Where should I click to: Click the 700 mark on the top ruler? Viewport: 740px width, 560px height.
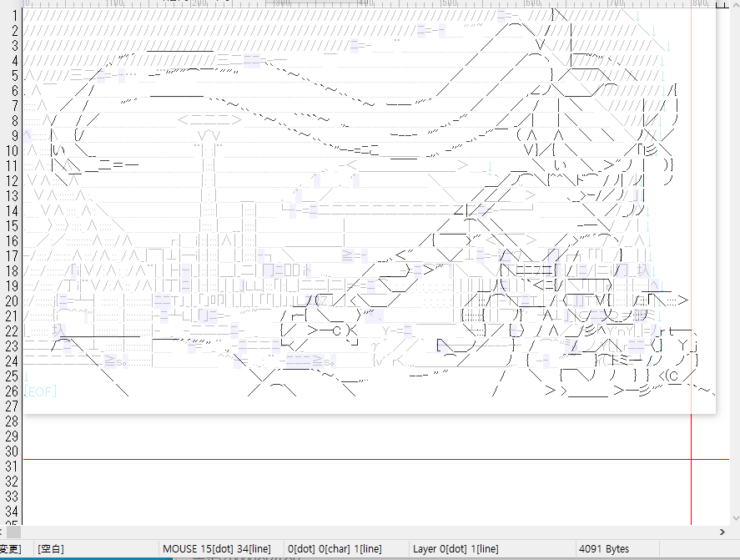click(x=615, y=4)
